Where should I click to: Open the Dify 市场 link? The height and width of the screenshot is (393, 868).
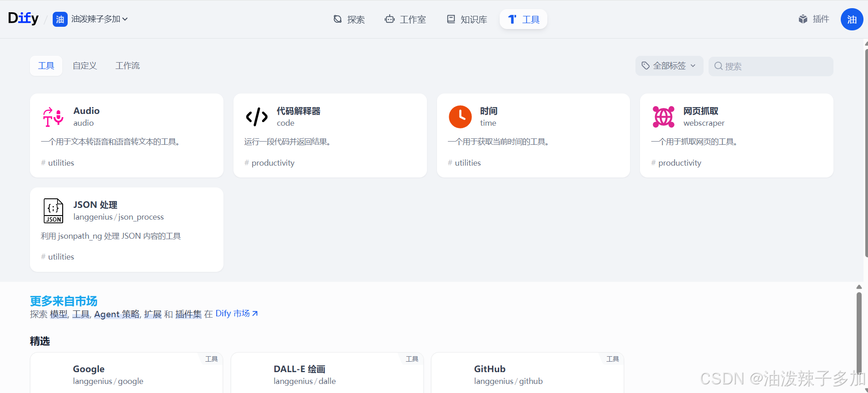[236, 314]
